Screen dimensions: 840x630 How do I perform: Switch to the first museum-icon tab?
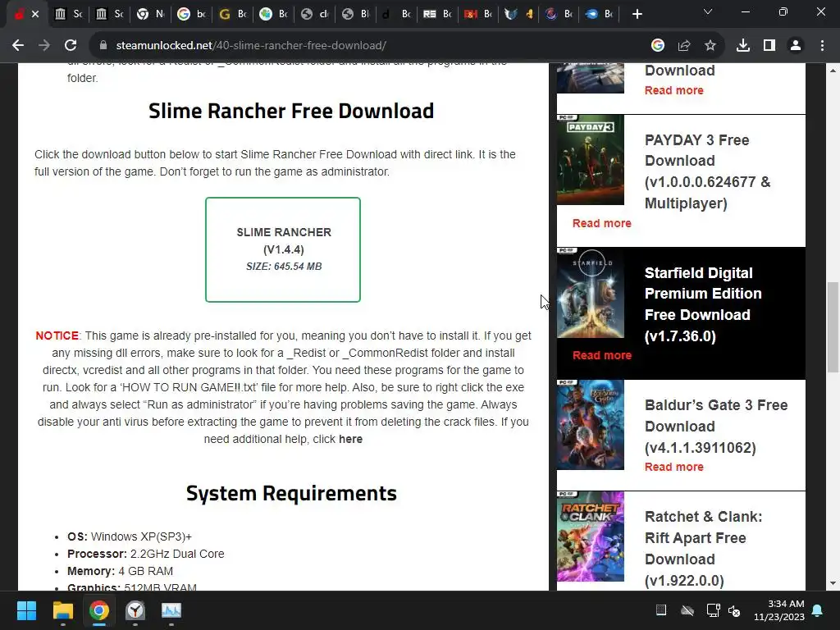[x=69, y=14]
